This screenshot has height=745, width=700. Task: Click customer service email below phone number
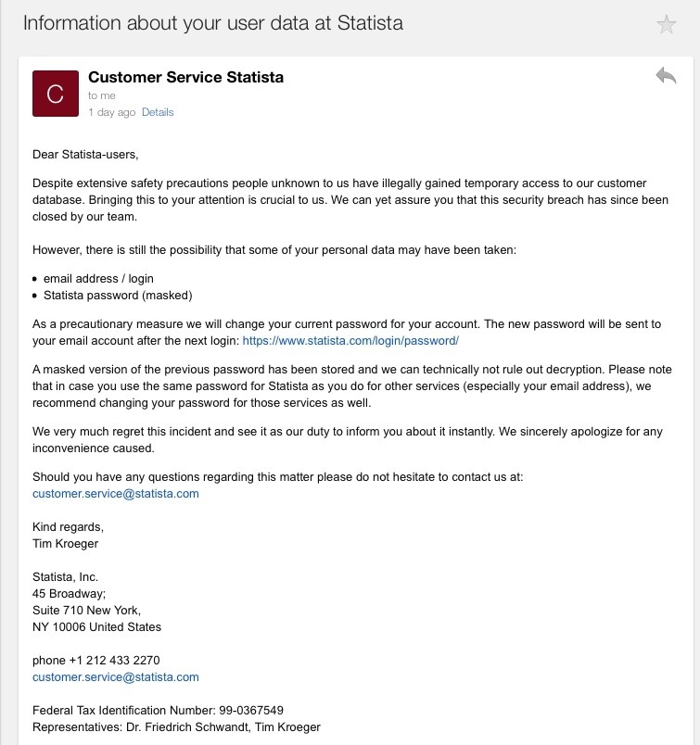click(116, 676)
